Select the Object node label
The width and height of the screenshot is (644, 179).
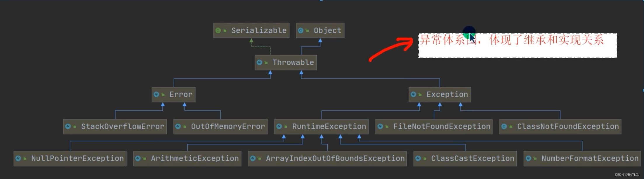[x=327, y=30]
